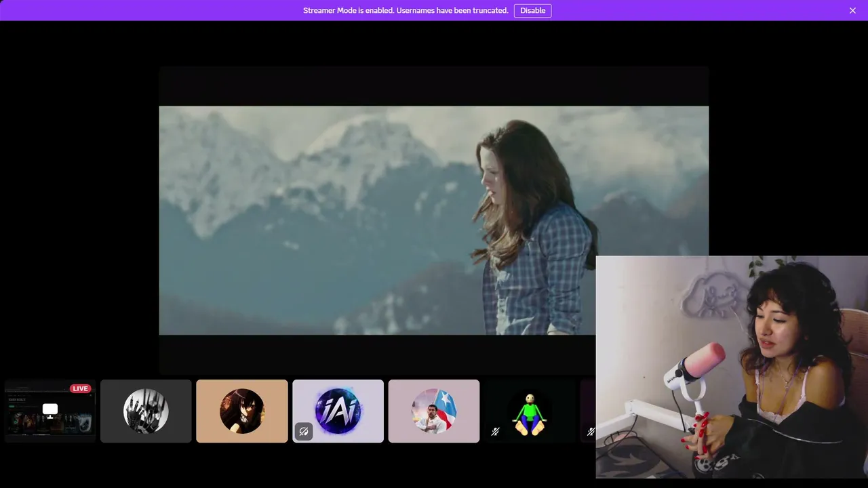The width and height of the screenshot is (868, 488).
Task: Click the camera-off icon on the iAi tile
Action: (304, 431)
